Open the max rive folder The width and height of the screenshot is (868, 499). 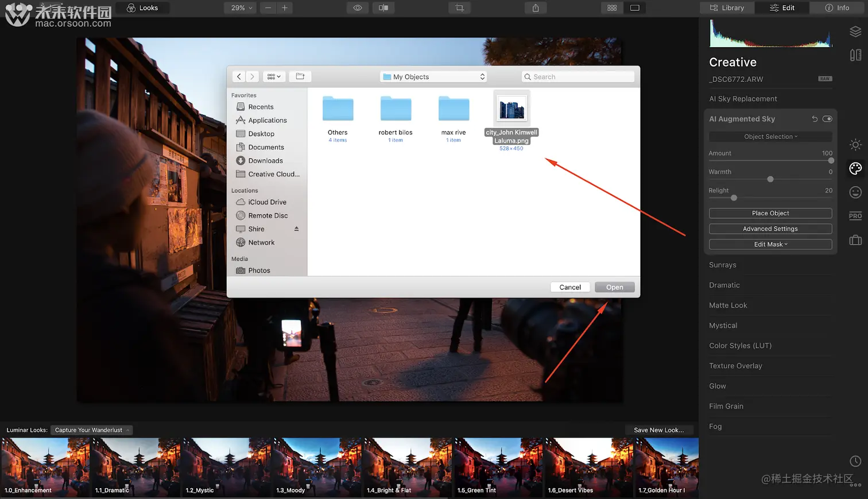click(x=454, y=119)
